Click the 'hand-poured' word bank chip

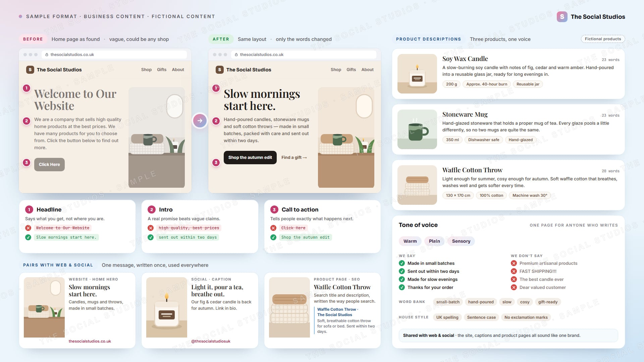point(481,302)
